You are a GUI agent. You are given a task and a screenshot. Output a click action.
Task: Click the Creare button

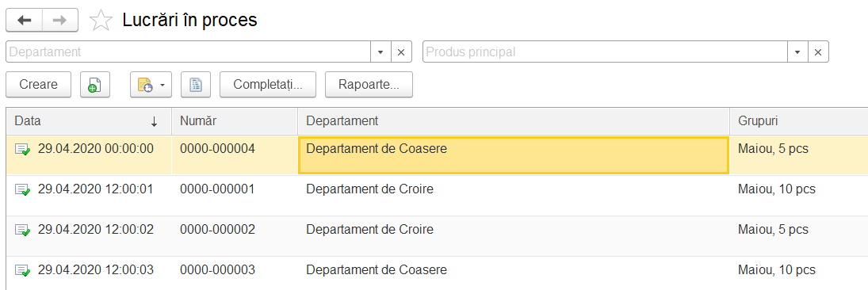pos(39,85)
